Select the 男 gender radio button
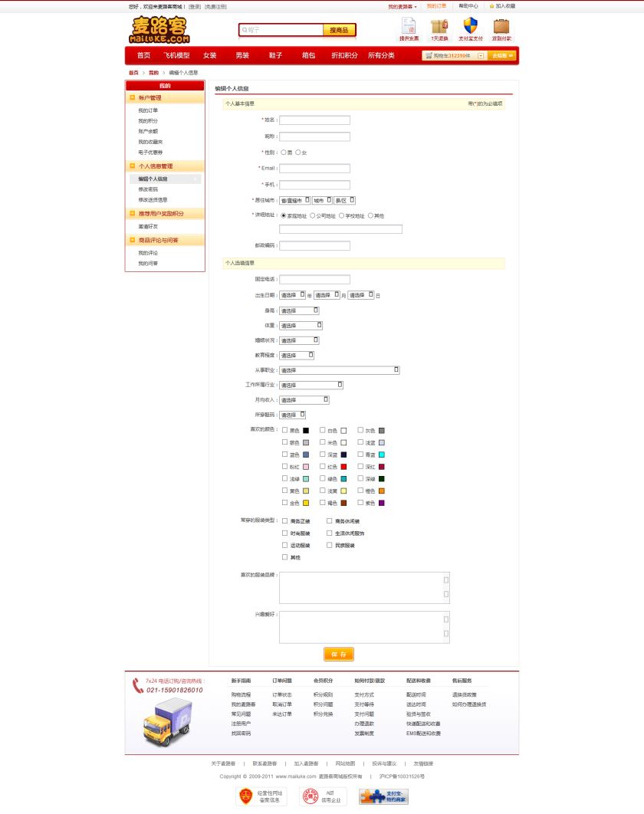 pyautogui.click(x=284, y=153)
